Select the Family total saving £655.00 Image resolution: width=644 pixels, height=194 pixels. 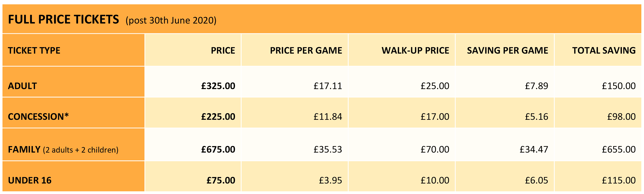pos(619,150)
